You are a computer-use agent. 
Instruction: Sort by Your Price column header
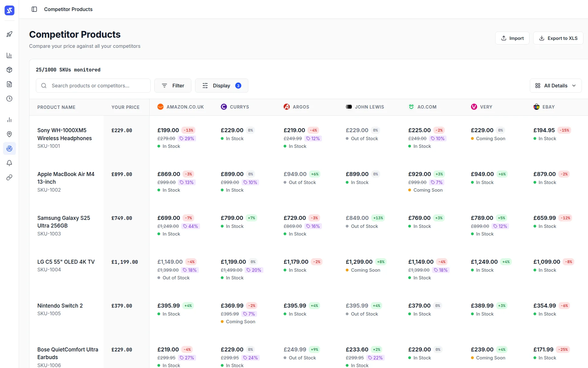126,107
